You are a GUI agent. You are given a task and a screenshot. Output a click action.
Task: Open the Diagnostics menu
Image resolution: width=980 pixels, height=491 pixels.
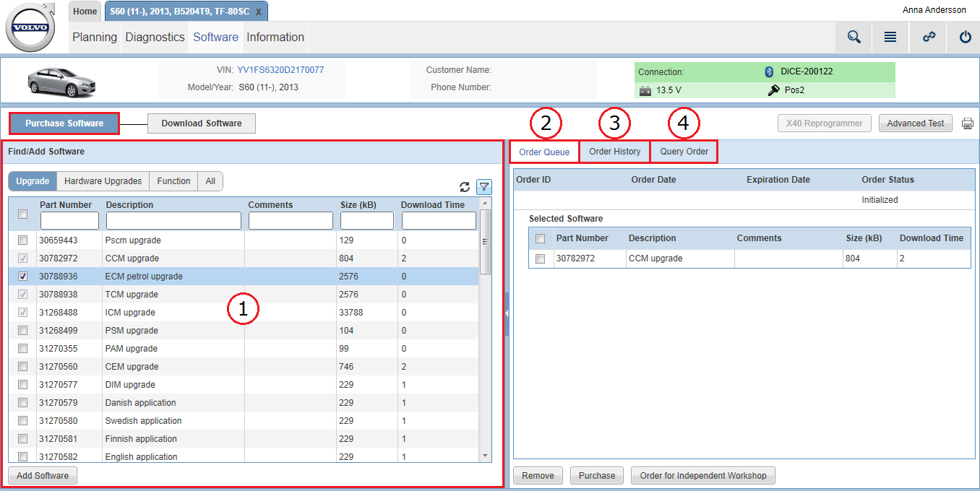(x=154, y=37)
